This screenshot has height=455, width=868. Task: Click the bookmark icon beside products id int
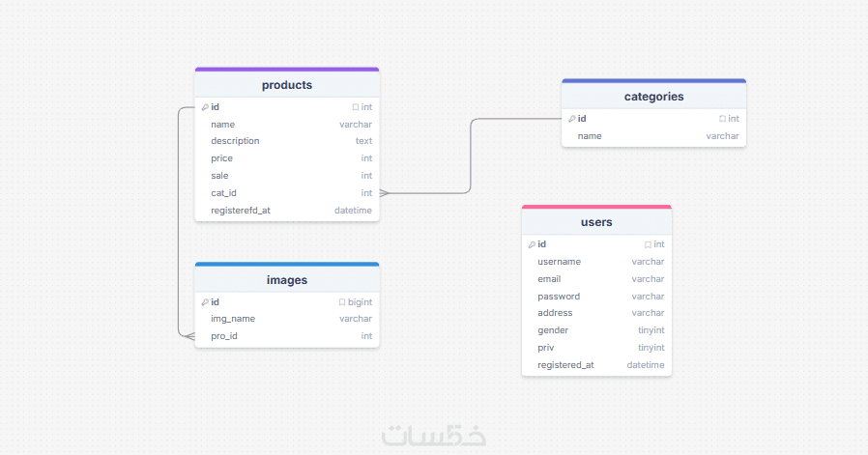click(x=355, y=107)
